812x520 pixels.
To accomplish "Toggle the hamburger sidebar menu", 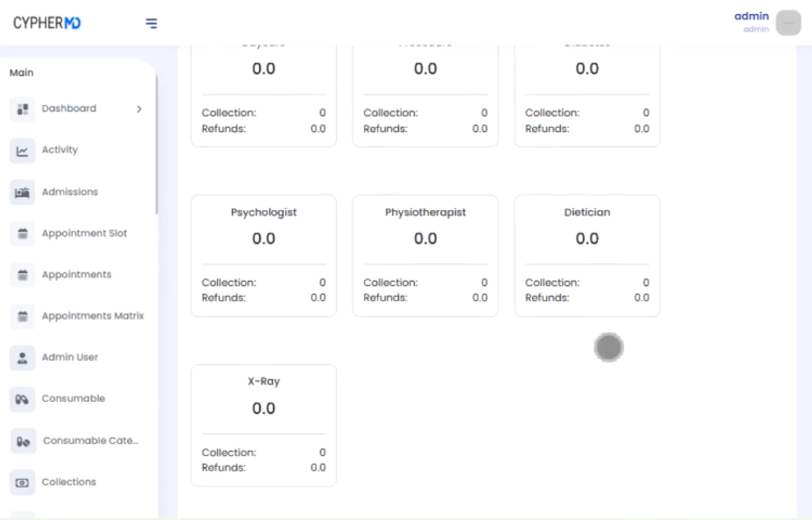I will (152, 24).
